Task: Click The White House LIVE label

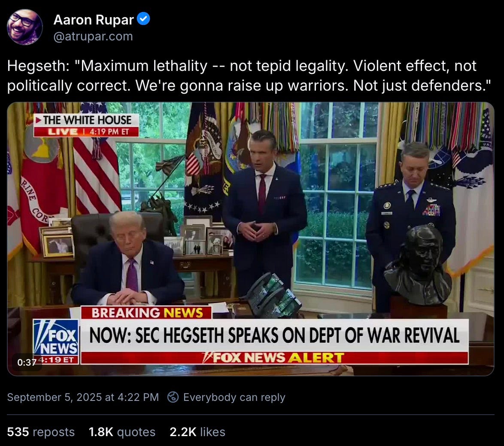Action: tap(86, 125)
